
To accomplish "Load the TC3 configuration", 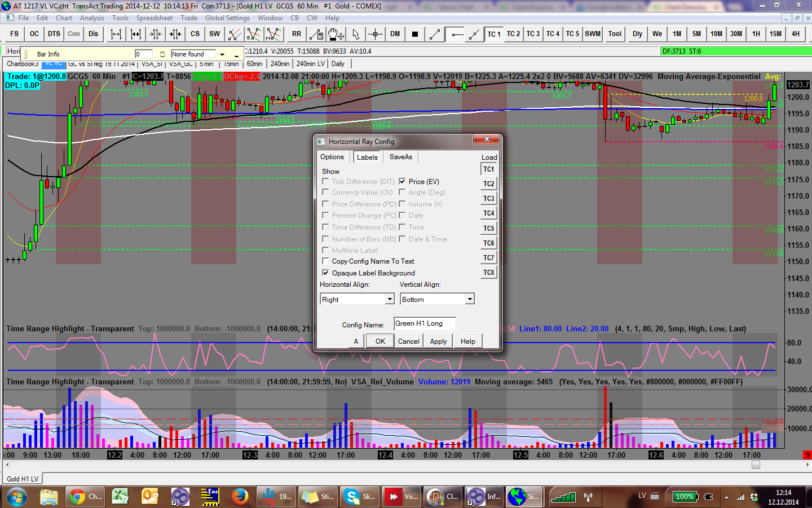I will click(488, 199).
